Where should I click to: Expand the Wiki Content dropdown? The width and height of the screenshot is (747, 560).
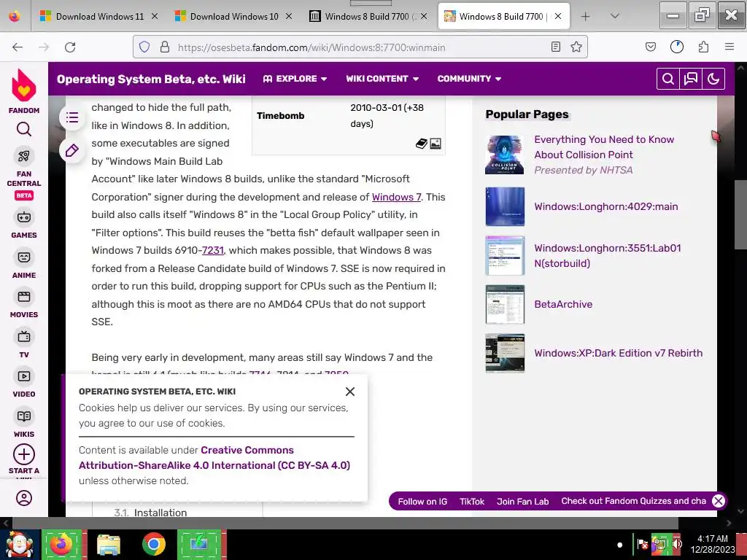tap(382, 79)
